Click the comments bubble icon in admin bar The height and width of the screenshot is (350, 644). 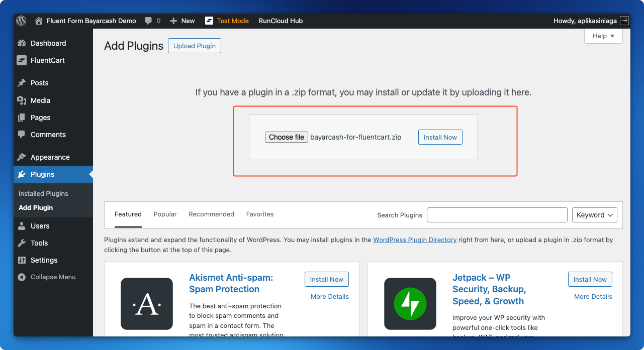pos(148,21)
